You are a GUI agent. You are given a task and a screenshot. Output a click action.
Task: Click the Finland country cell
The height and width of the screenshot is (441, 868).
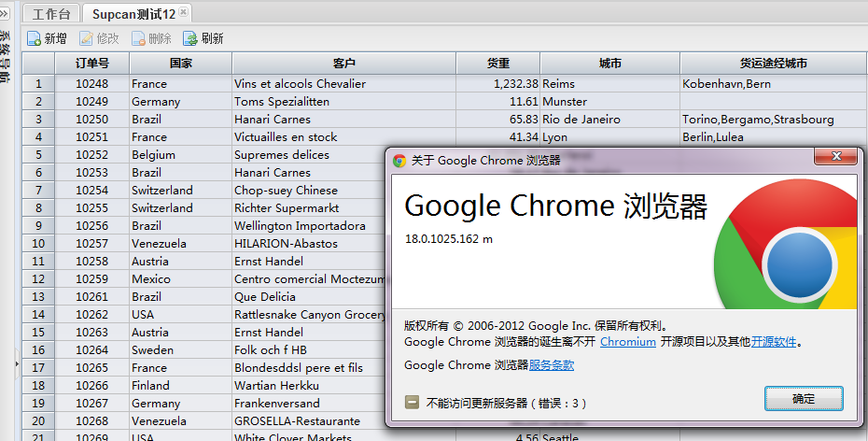pos(181,385)
